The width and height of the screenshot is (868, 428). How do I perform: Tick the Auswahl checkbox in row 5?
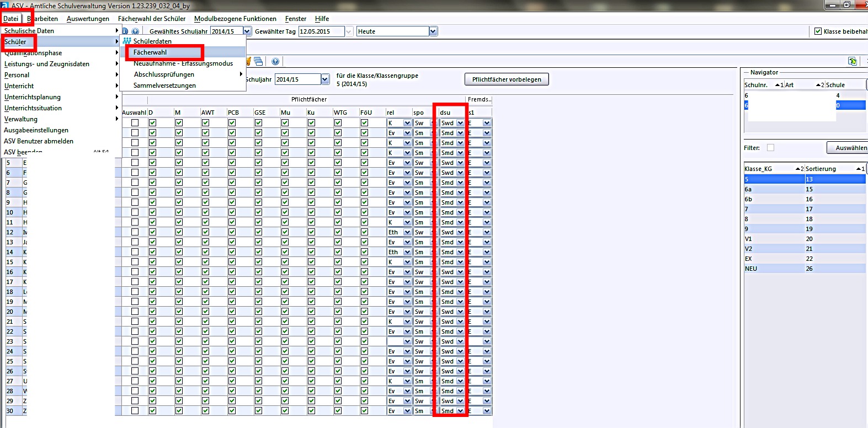(135, 163)
